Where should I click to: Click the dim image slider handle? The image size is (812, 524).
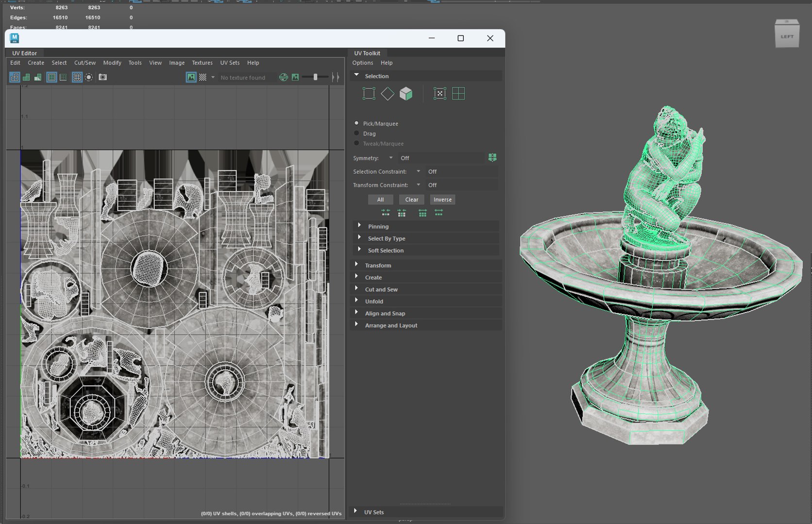pyautogui.click(x=316, y=77)
